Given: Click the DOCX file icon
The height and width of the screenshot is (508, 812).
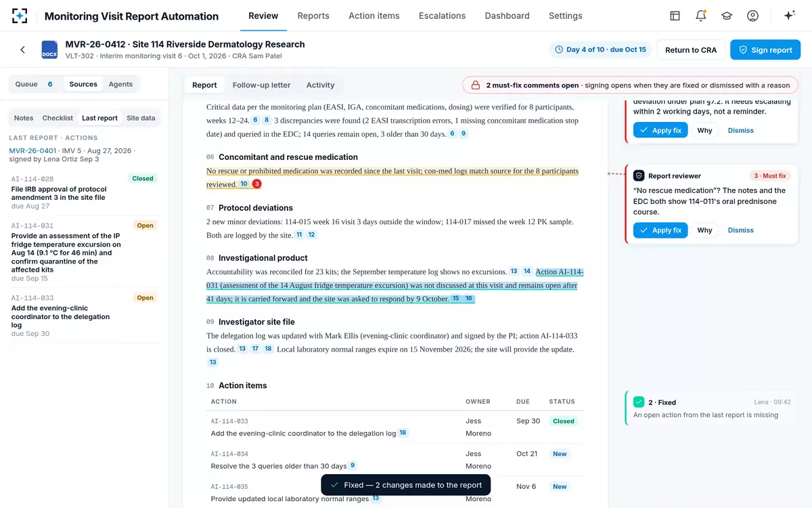Looking at the screenshot, I should pos(49,49).
